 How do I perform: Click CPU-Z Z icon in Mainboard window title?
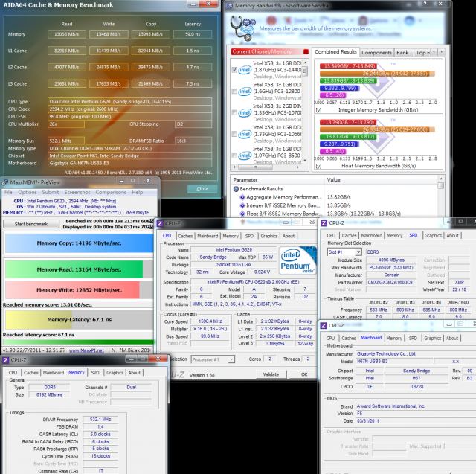(324, 326)
